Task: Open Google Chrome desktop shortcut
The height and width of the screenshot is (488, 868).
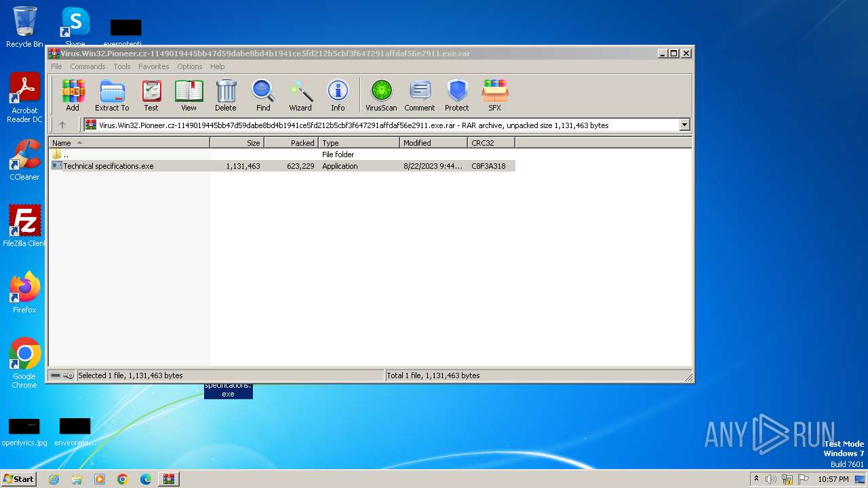Action: coord(24,363)
